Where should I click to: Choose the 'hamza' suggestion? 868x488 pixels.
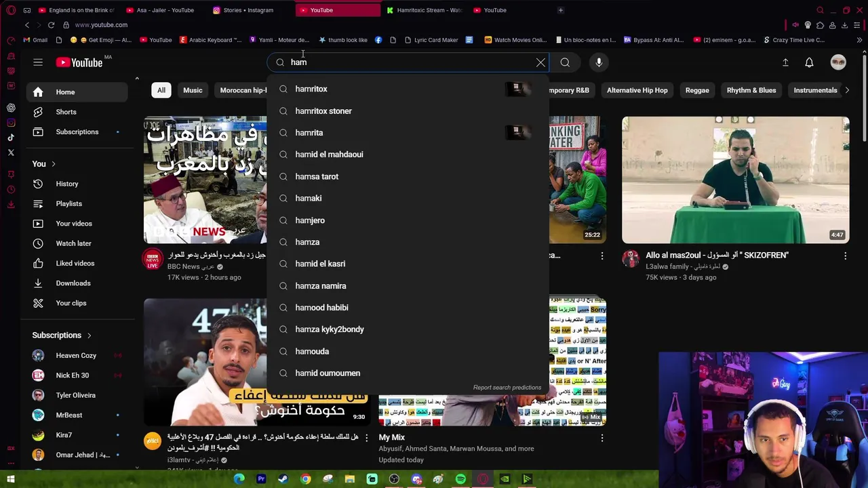coord(408,242)
